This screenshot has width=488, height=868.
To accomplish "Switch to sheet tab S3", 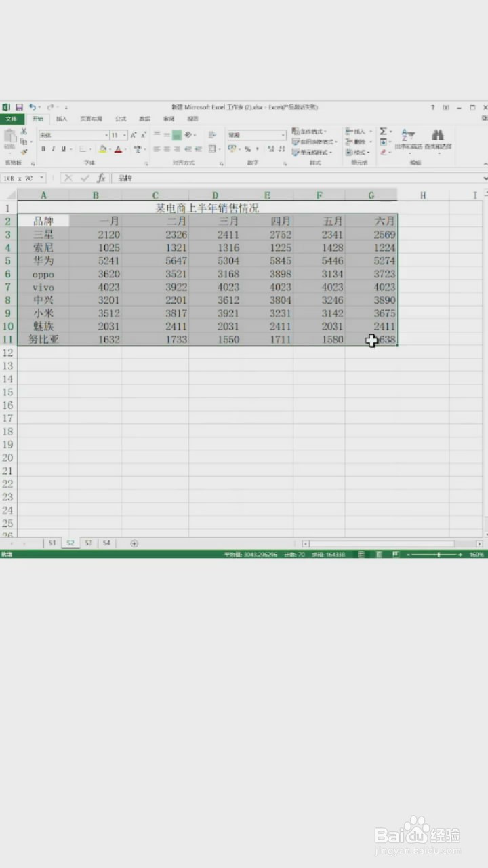I will pos(88,543).
